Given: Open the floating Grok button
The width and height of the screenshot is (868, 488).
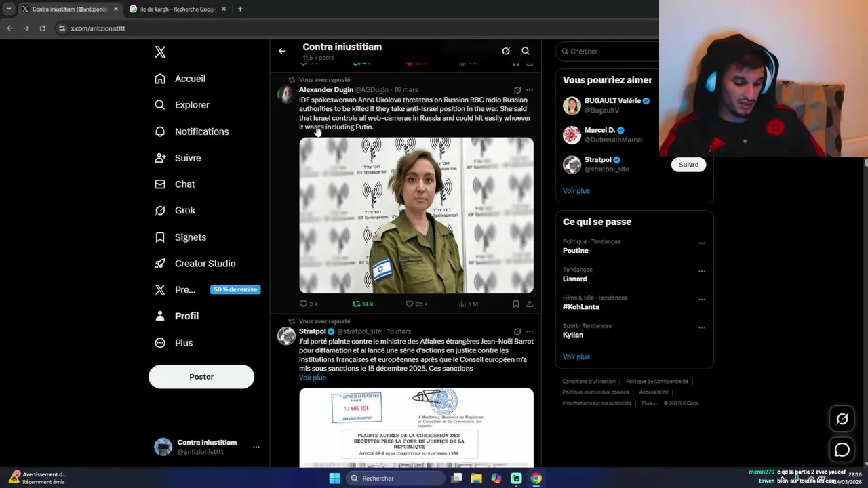Looking at the screenshot, I should (842, 419).
